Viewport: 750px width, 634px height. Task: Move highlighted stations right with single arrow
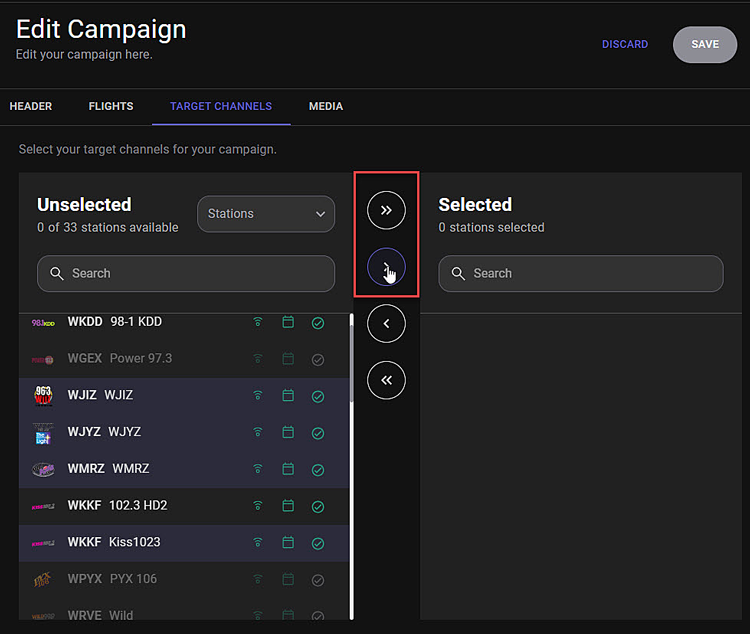386,267
